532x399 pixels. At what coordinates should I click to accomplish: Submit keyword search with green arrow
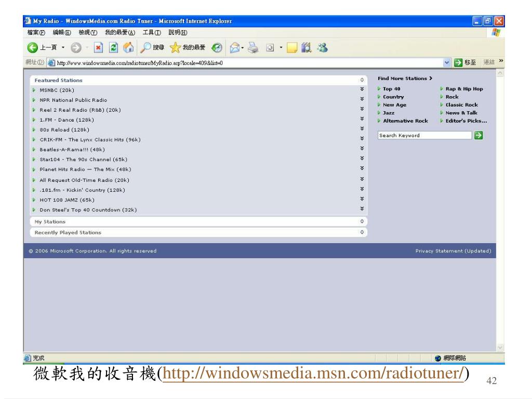pos(478,136)
